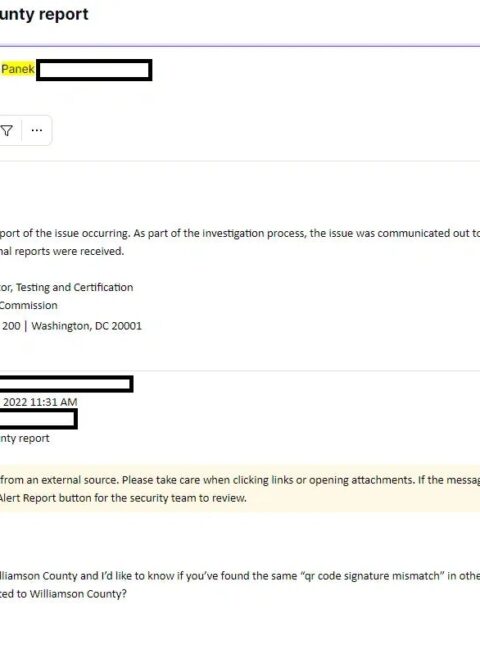Click the 'port of the issue occurring' sentence

[65, 233]
